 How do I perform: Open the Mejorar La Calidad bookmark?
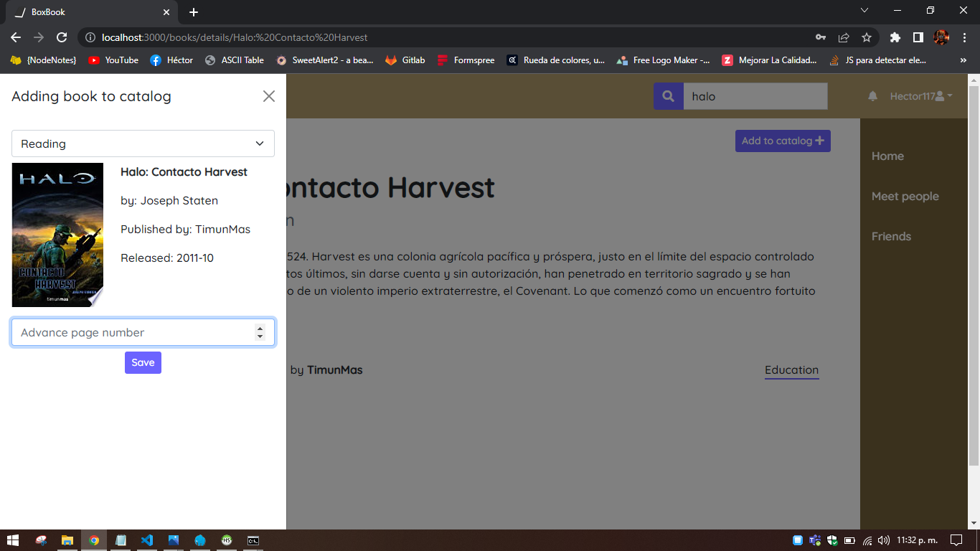770,60
